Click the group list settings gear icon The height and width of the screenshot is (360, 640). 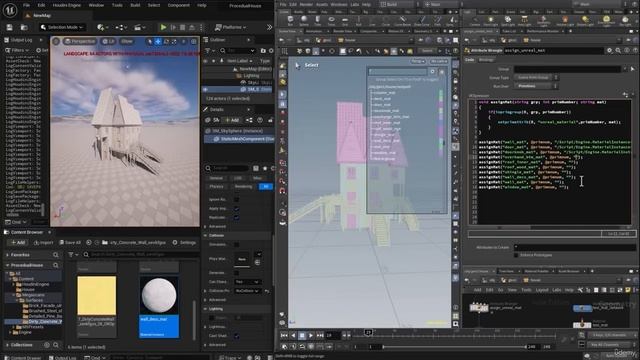(432, 72)
